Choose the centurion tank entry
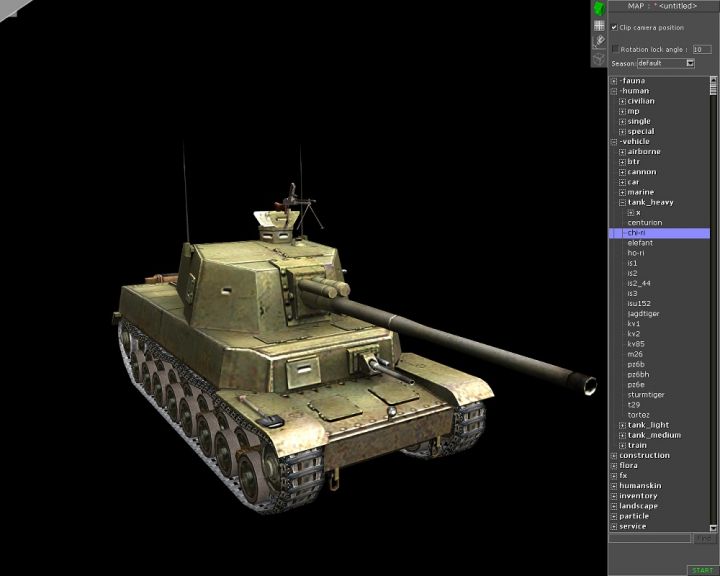This screenshot has width=720, height=576. (x=644, y=222)
